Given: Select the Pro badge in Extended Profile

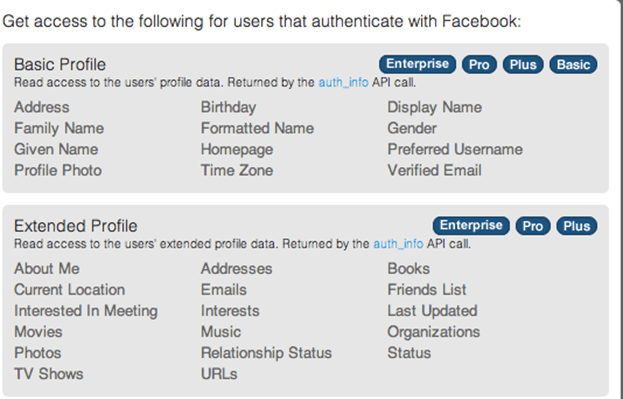Looking at the screenshot, I should pyautogui.click(x=533, y=226).
